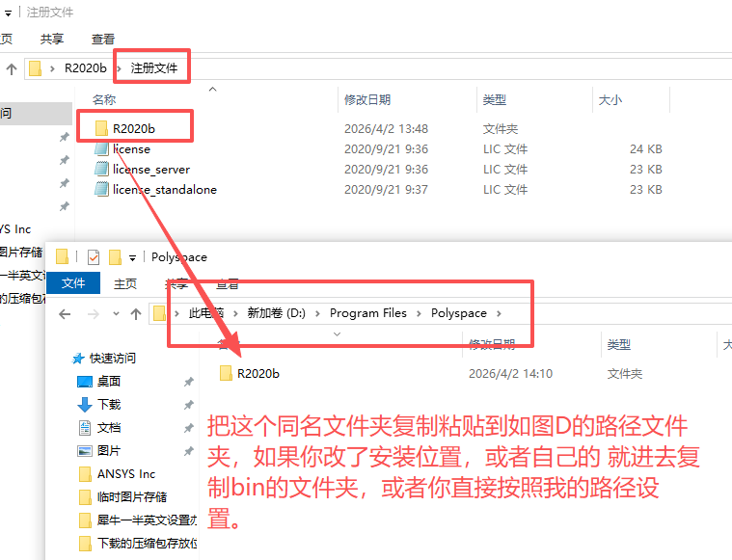Select the license file icon
The image size is (732, 560).
101,148
